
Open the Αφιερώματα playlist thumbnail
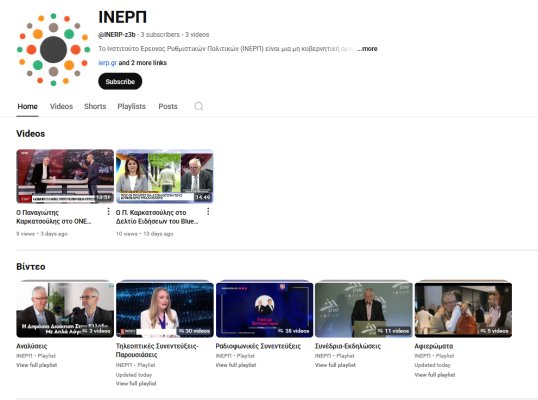pos(463,310)
